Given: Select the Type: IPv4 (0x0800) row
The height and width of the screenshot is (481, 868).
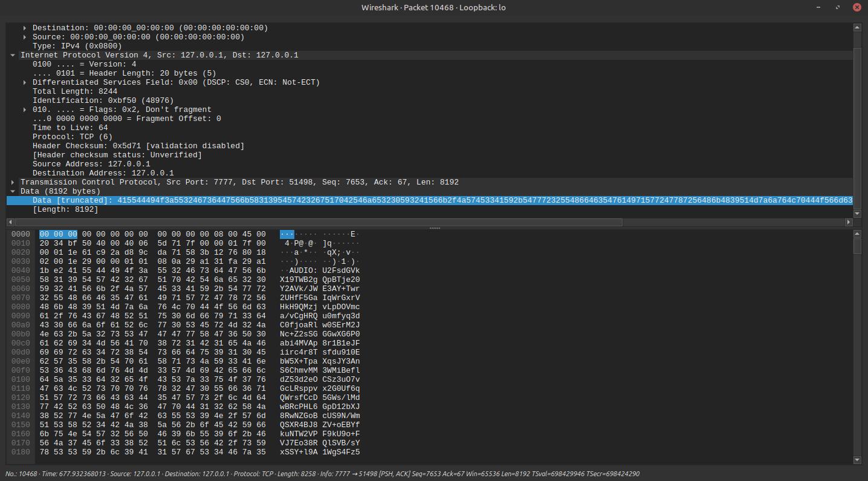Looking at the screenshot, I should [429, 46].
